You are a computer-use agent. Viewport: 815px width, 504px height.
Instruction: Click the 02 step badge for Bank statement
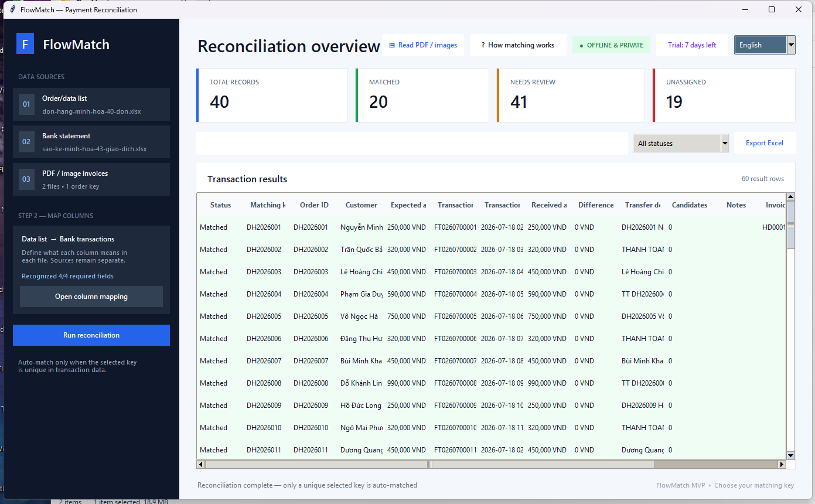point(26,142)
